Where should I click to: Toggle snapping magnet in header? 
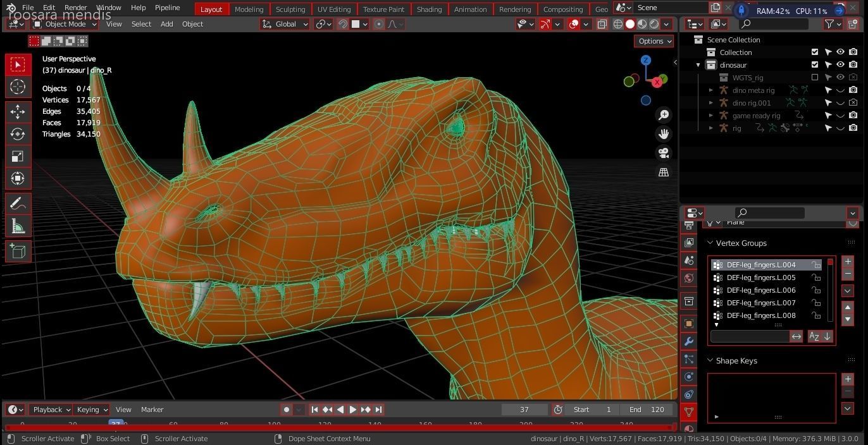(x=342, y=24)
